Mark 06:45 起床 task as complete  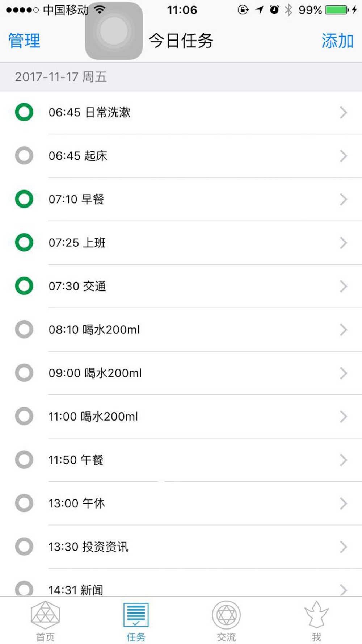coord(24,156)
